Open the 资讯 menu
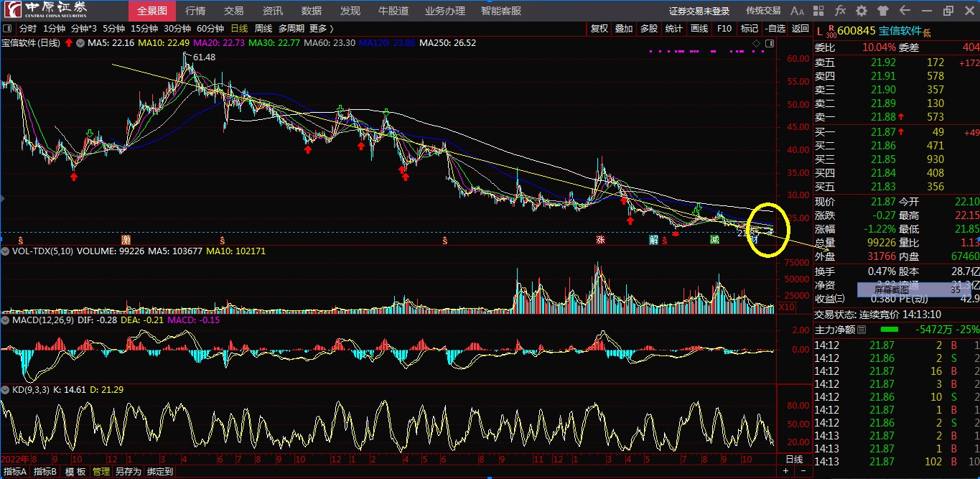 (x=273, y=11)
